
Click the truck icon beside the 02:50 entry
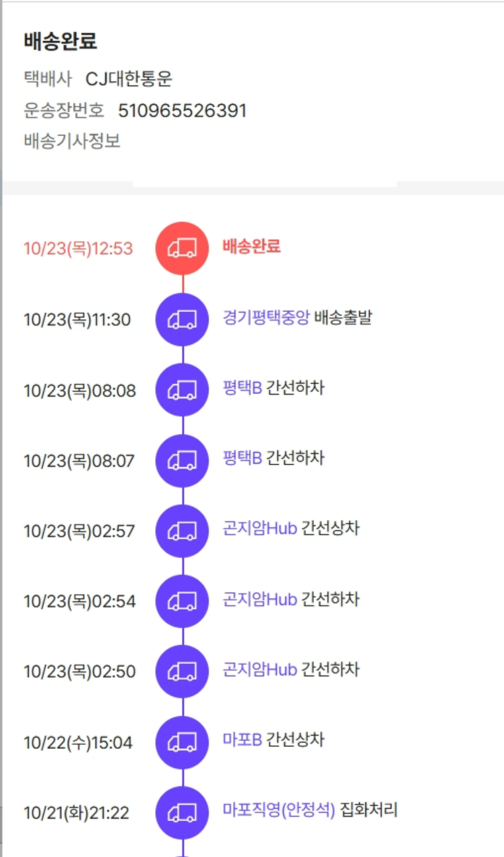tap(182, 671)
